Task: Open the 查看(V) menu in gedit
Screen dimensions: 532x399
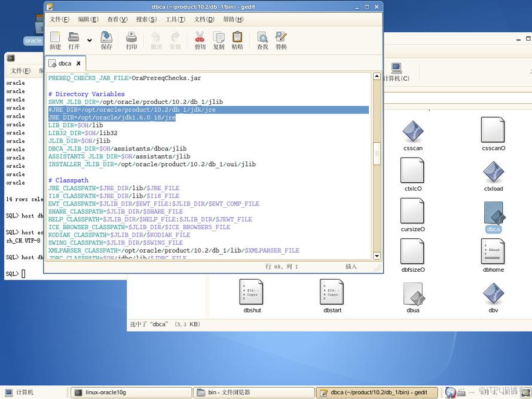Action: tap(117, 19)
